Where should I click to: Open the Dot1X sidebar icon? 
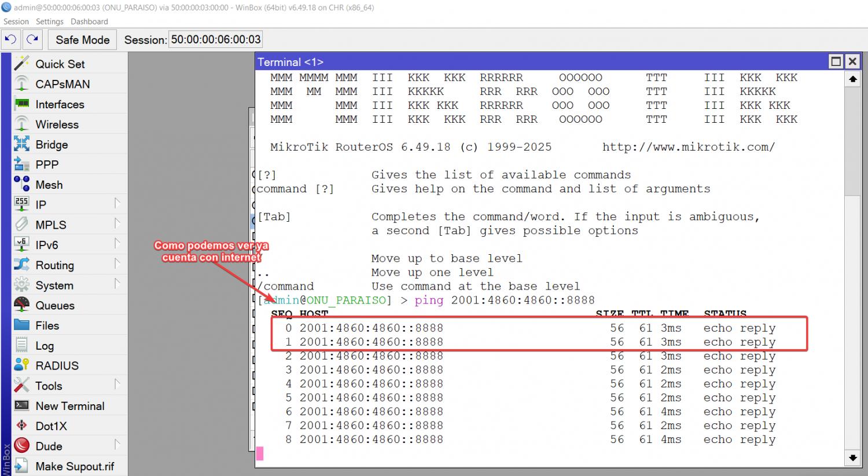(21, 426)
